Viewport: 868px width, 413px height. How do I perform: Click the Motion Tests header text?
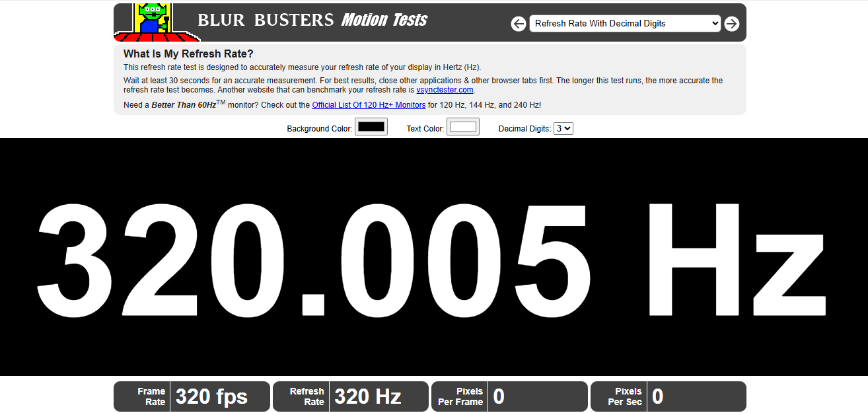click(x=384, y=20)
